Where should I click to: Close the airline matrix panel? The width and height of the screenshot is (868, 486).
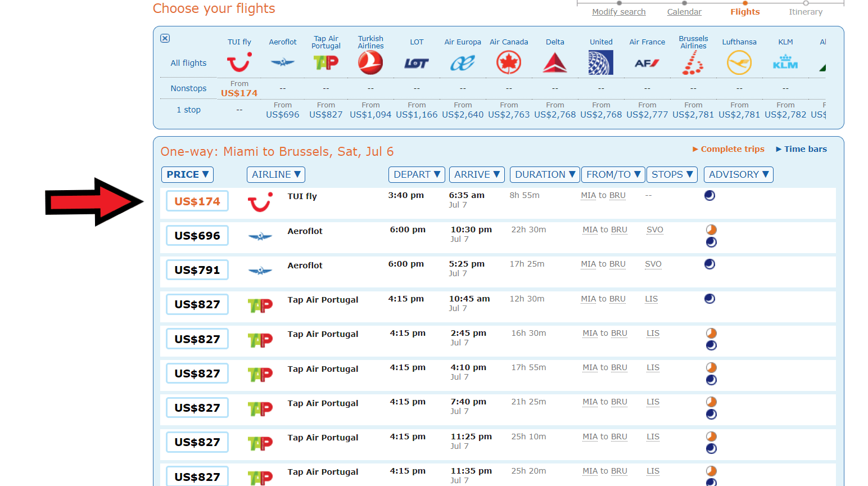pyautogui.click(x=165, y=38)
